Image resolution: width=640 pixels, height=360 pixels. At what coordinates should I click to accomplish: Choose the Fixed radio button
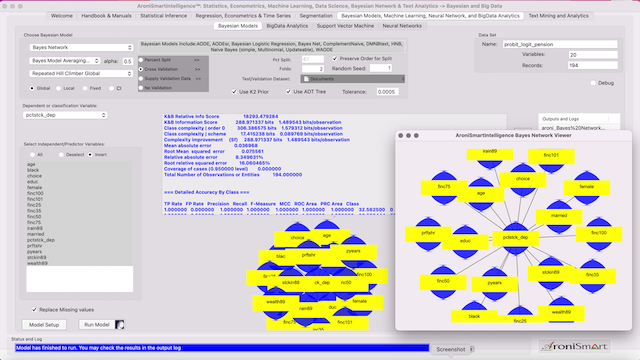pos(85,88)
